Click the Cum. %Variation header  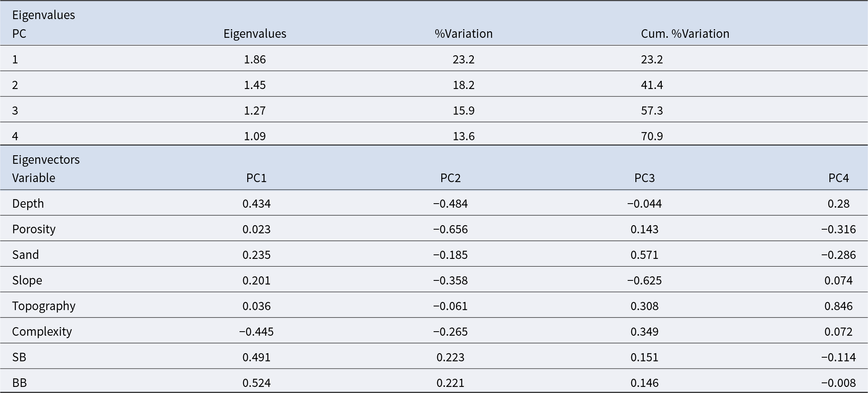coord(685,34)
